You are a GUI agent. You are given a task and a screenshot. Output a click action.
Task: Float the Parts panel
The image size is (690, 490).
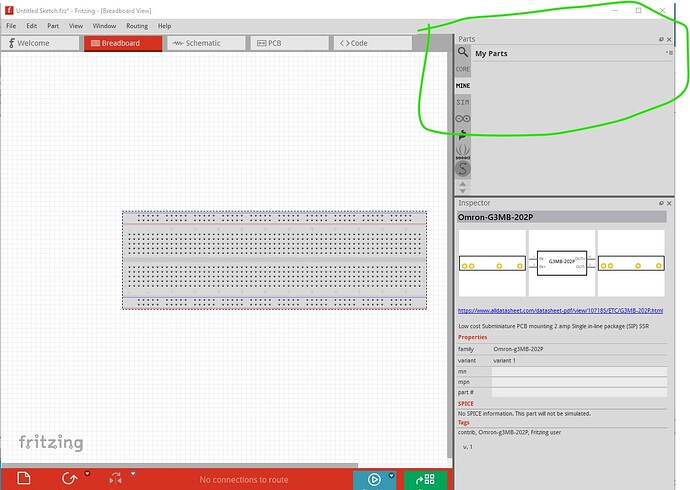pos(661,39)
